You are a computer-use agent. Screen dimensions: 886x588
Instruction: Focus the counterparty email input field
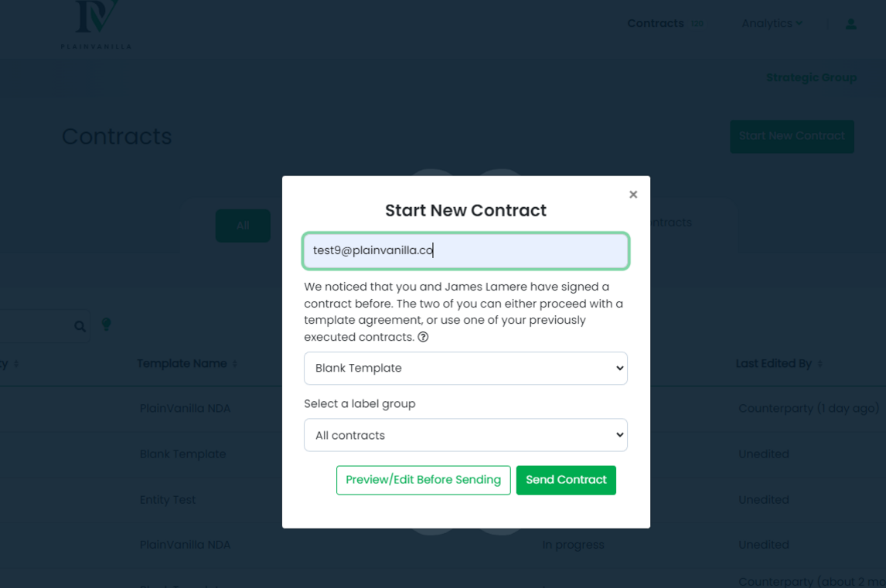(x=465, y=250)
